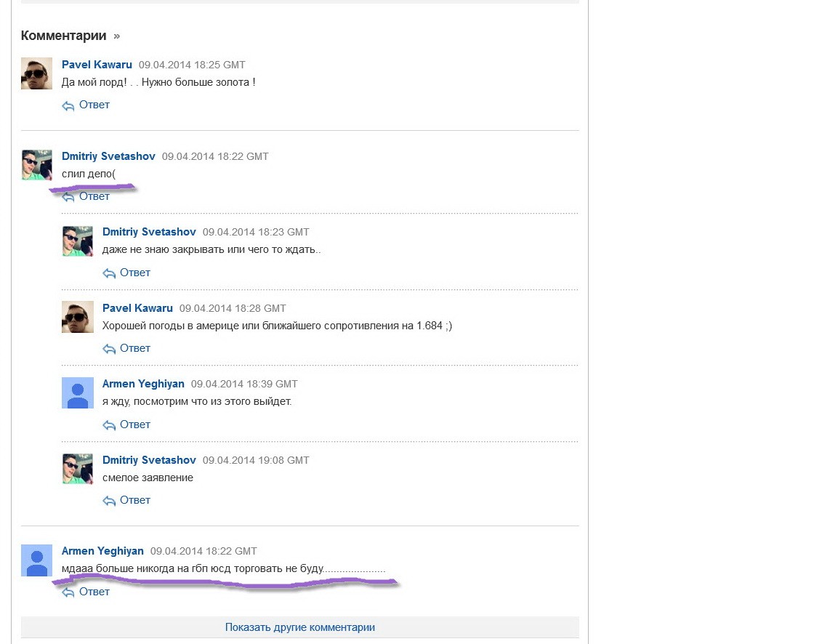Reply to 'даже не знаю закрывать' comment
Image resolution: width=822 pixels, height=644 pixels.
[135, 273]
